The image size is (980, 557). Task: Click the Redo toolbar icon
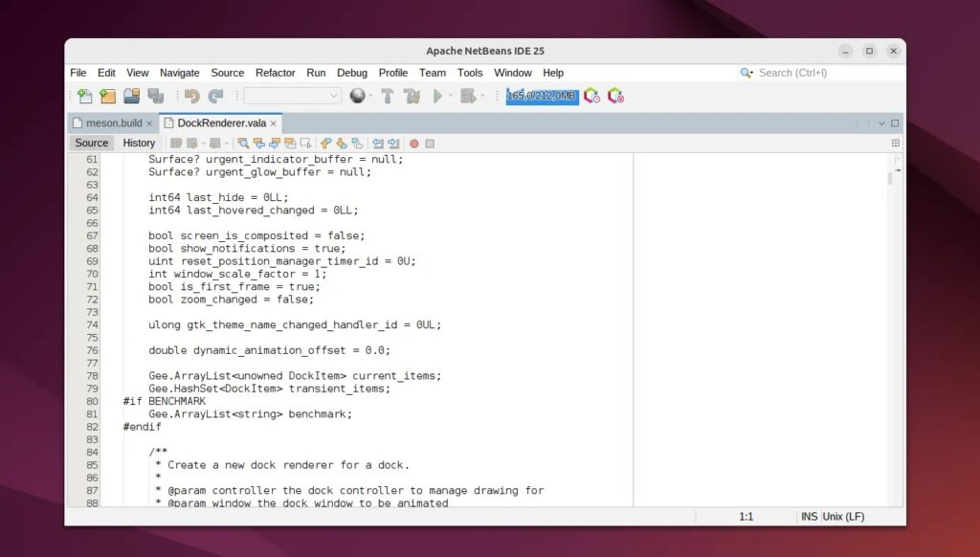214,96
